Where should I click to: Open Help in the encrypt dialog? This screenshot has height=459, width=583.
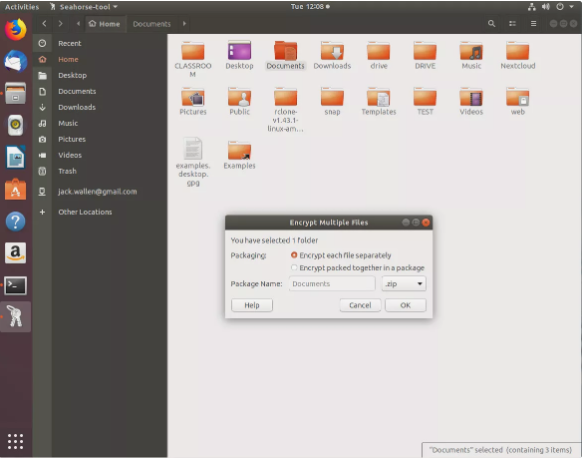point(252,305)
